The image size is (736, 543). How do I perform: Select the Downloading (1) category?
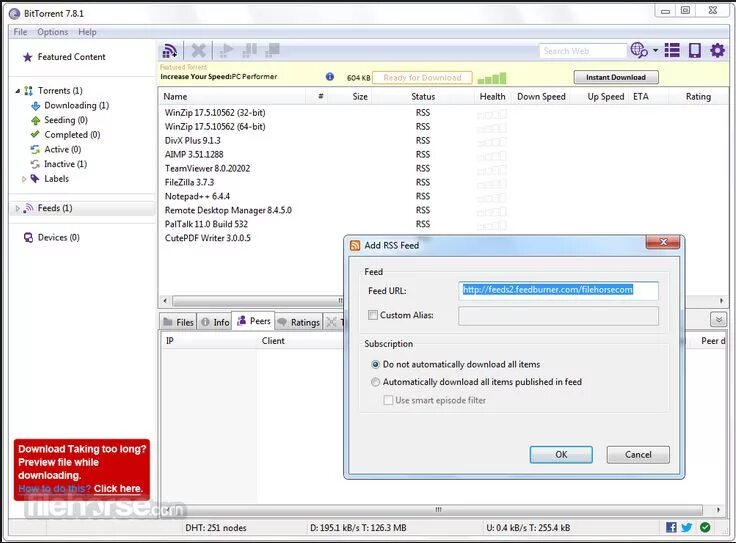tap(70, 106)
